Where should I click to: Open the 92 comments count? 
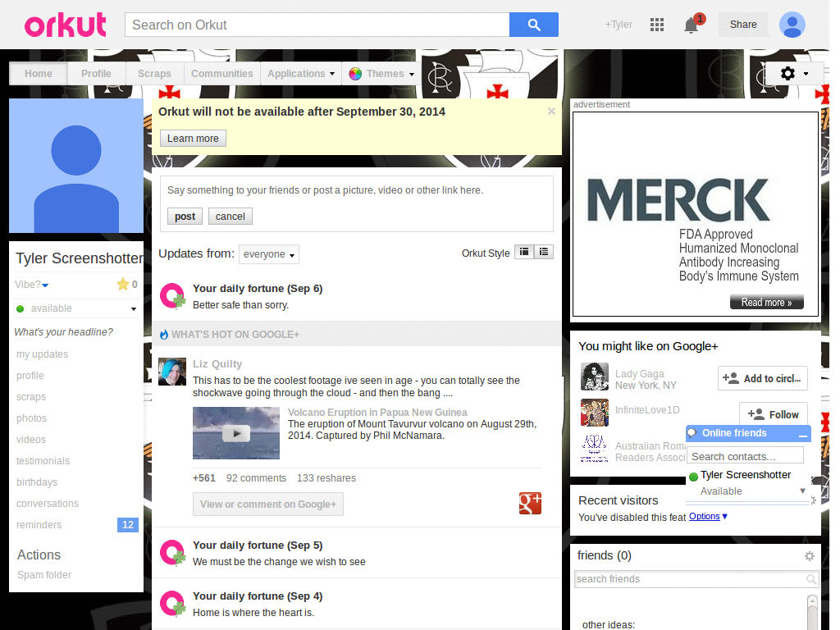tap(256, 478)
